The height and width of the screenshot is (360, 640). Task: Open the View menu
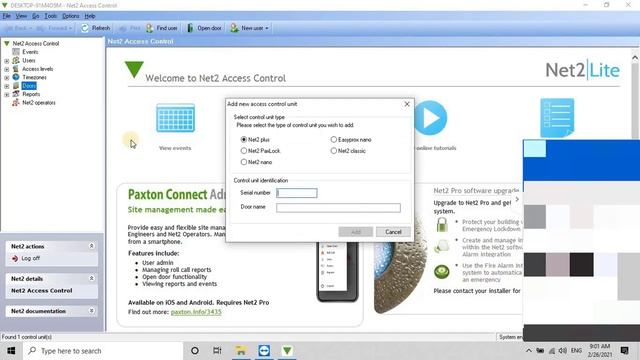click(21, 16)
